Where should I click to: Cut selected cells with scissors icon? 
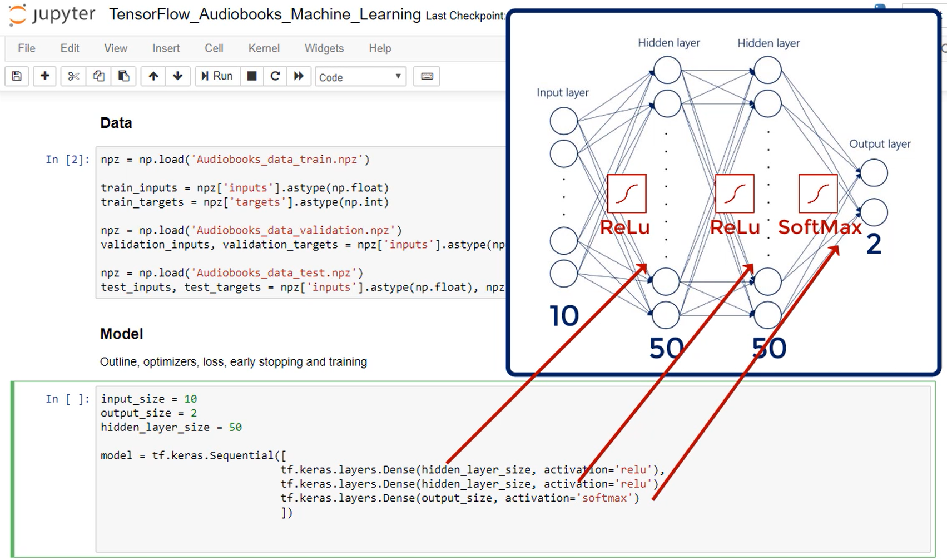pyautogui.click(x=73, y=76)
